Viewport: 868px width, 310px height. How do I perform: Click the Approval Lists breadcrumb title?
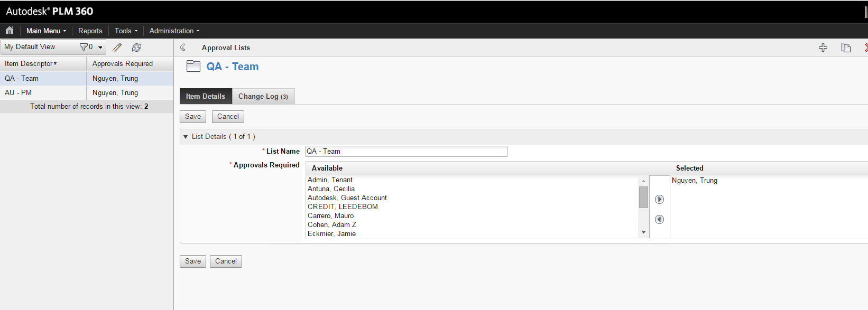click(x=226, y=48)
